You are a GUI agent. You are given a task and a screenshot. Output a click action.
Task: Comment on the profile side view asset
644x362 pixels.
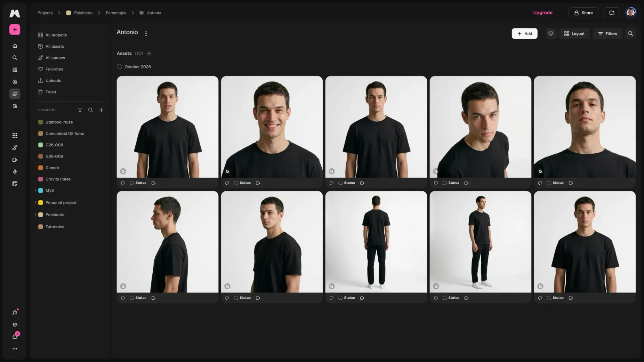click(123, 298)
